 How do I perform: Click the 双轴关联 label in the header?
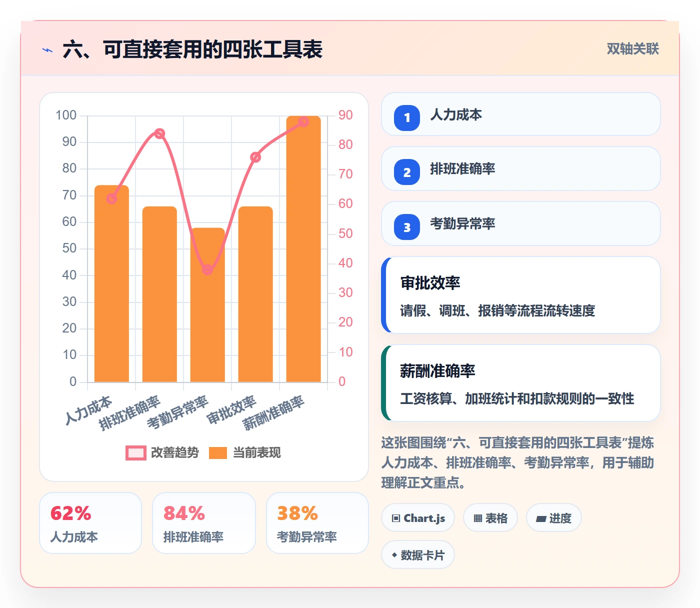pos(633,48)
